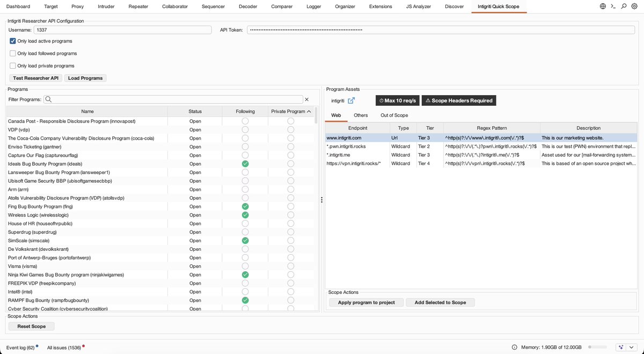Show the Out of Scope assets tab
644x354 pixels.
click(x=394, y=115)
